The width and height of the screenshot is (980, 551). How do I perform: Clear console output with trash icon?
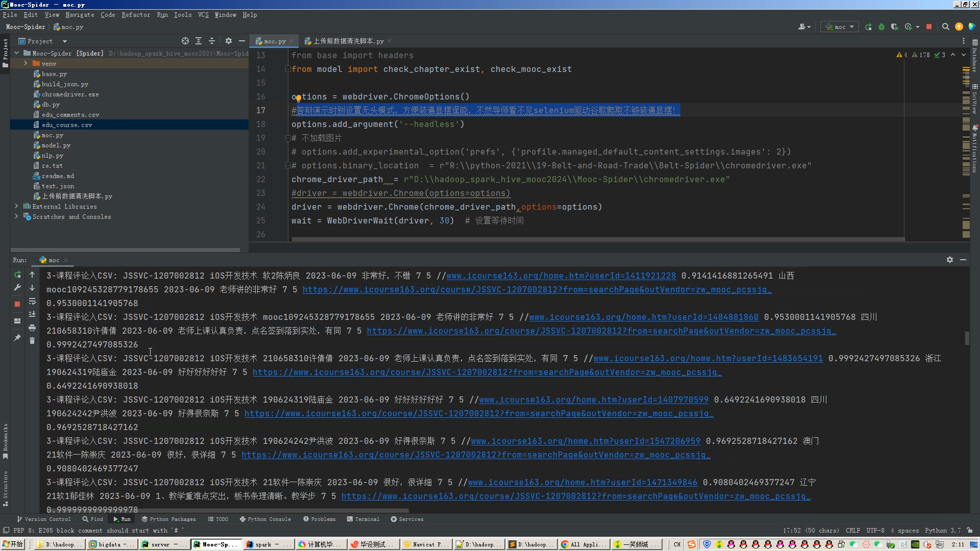32,341
